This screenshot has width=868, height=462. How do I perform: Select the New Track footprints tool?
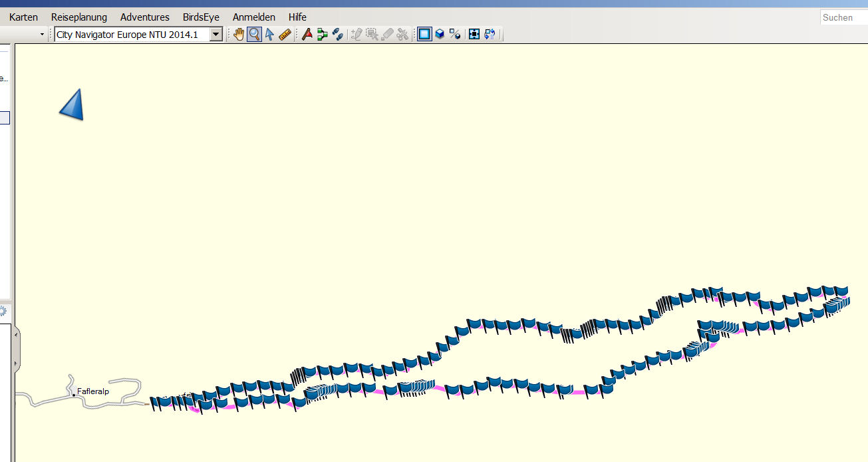click(338, 35)
